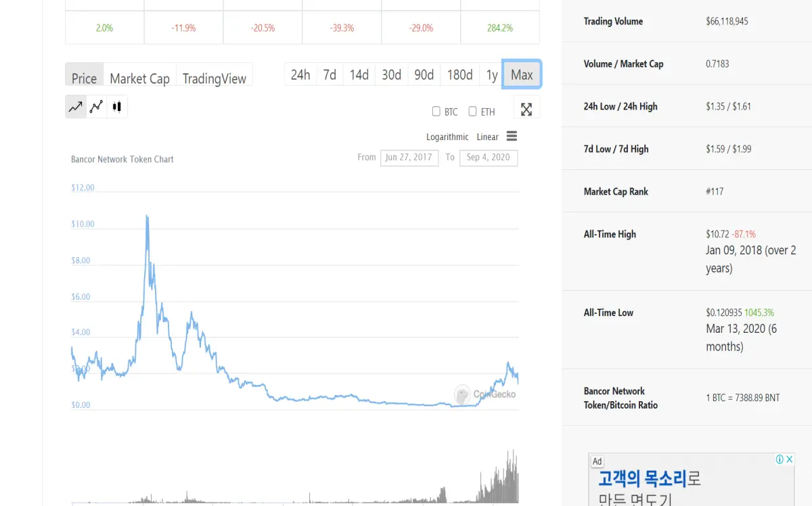Select the 90d time range

(424, 74)
